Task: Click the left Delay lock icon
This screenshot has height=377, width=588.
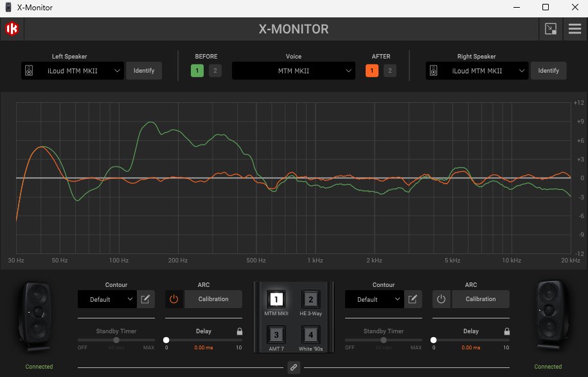Action: pos(240,331)
